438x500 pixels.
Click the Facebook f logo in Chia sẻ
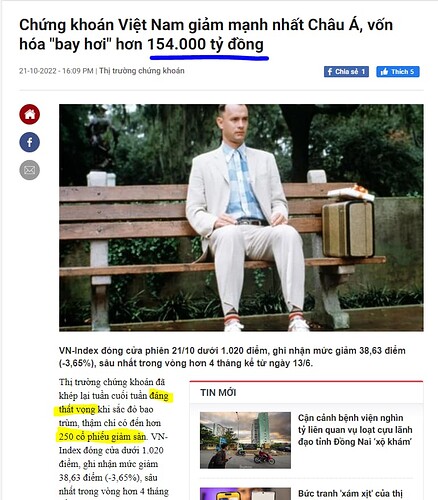click(x=330, y=72)
